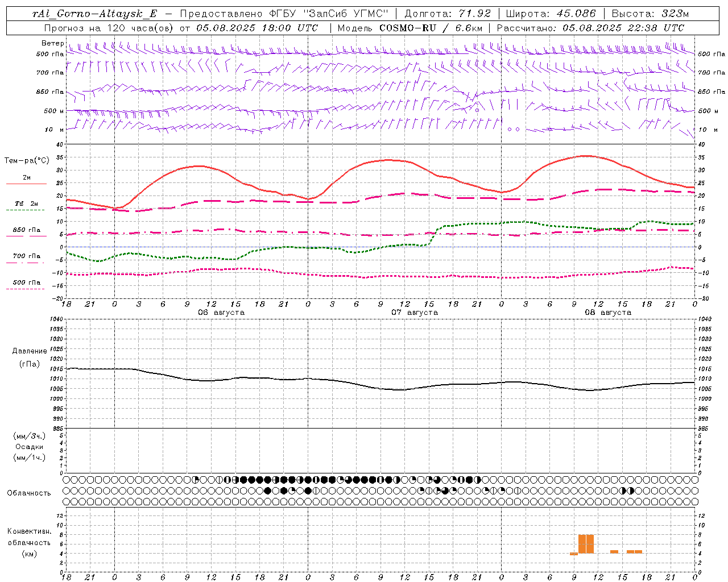Click the 985 tick on left pressure axis
The height and width of the screenshot is (582, 728).
pos(59,429)
